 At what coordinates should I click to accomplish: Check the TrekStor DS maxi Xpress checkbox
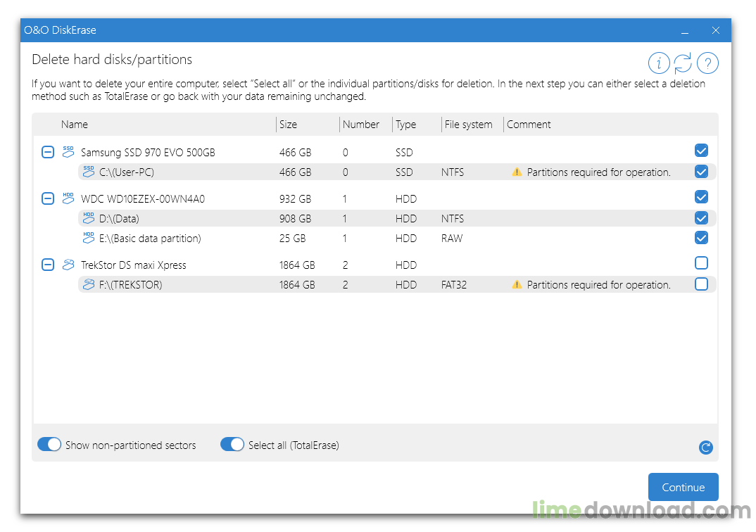(x=702, y=263)
